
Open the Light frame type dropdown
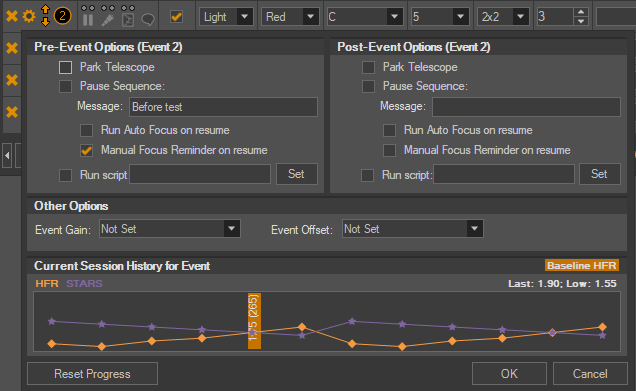coord(226,17)
